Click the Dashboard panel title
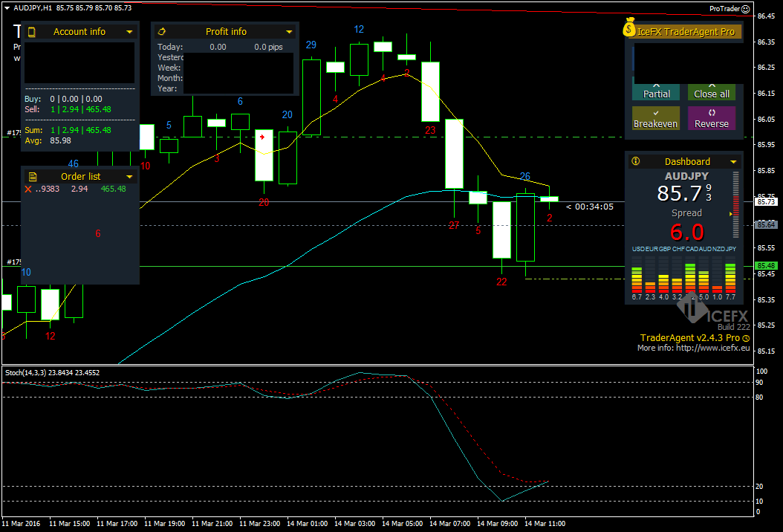Screen dimensions: 783x532 tap(687, 161)
